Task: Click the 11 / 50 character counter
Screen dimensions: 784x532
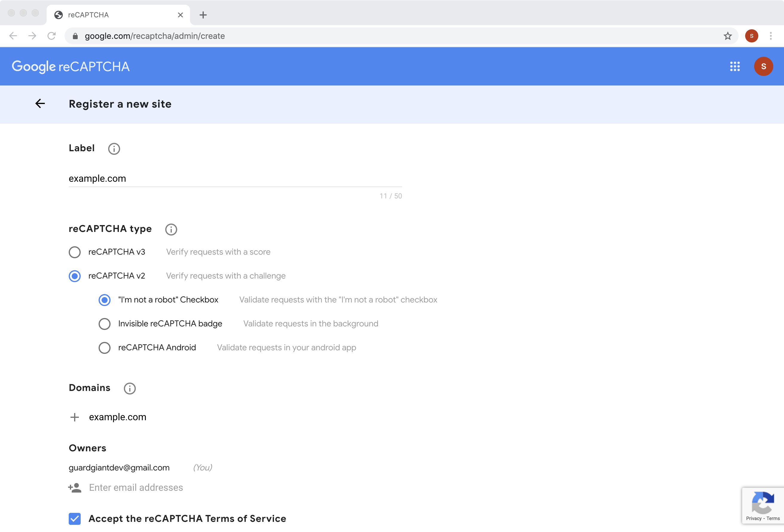Action: point(391,196)
